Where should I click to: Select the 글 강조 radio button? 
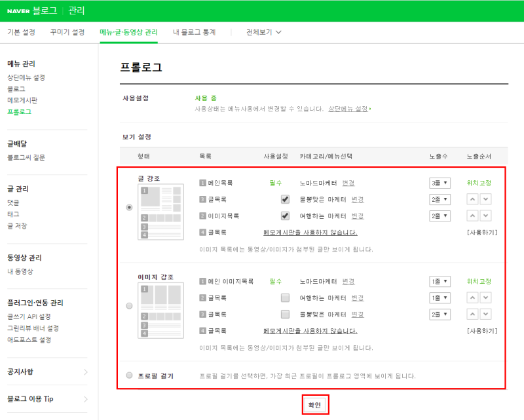[129, 207]
